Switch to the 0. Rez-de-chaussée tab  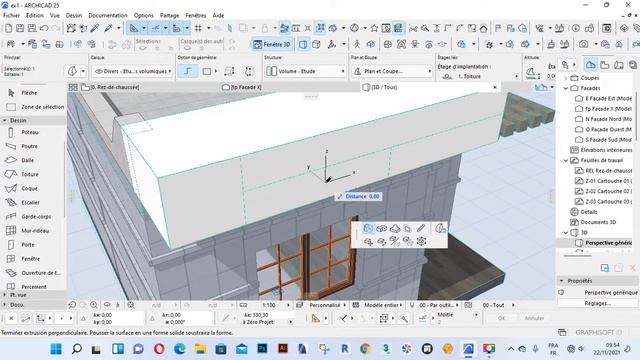click(x=110, y=87)
